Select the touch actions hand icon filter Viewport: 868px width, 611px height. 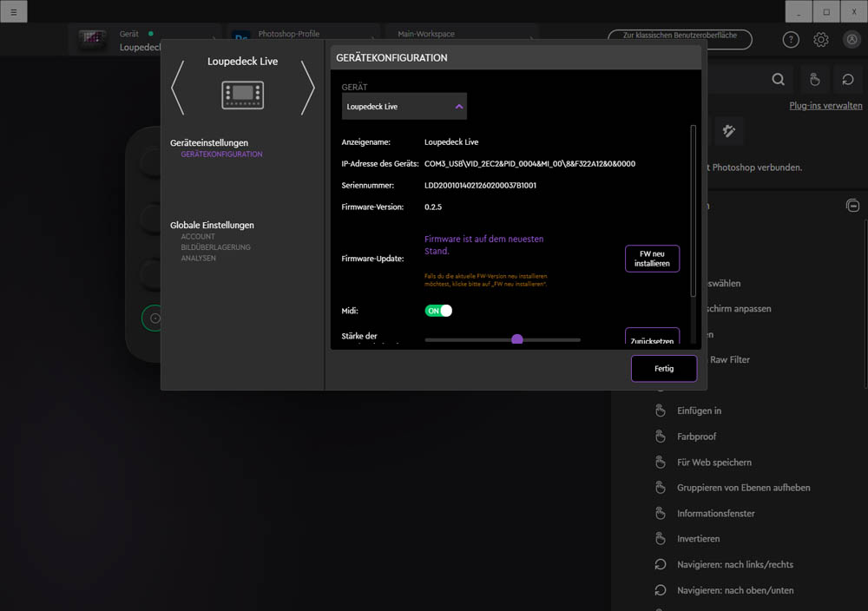[814, 80]
